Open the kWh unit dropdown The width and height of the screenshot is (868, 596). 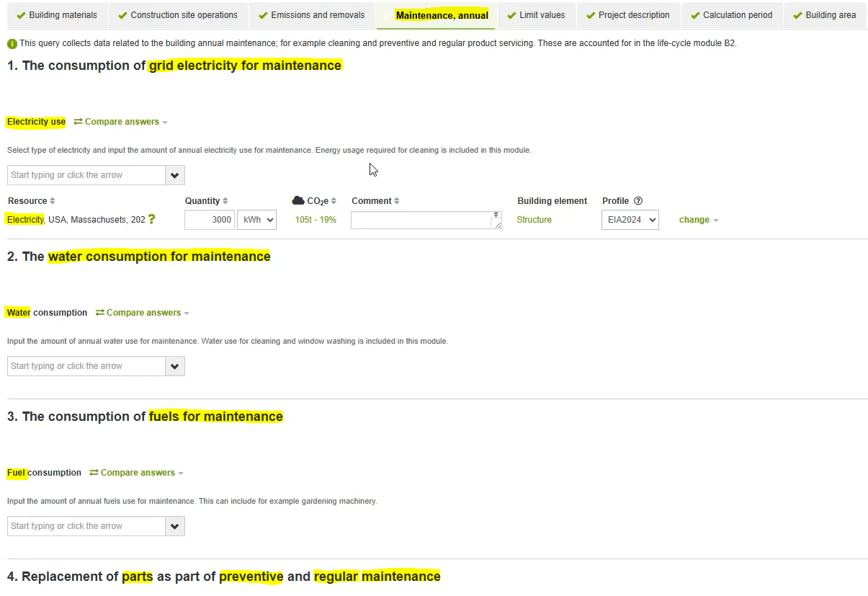[x=256, y=219]
